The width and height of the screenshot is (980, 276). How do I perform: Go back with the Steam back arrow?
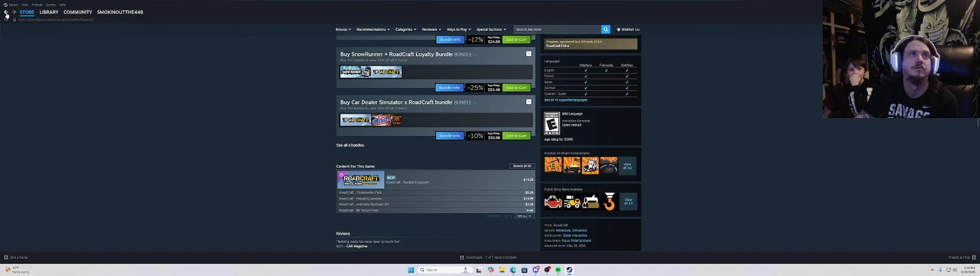point(6,12)
